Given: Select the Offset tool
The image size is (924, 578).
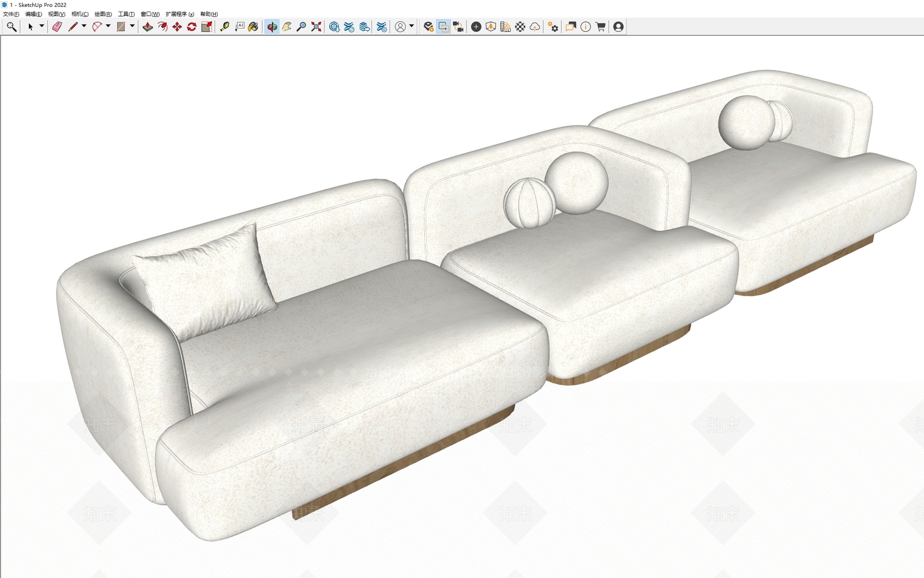Looking at the screenshot, I should [162, 27].
